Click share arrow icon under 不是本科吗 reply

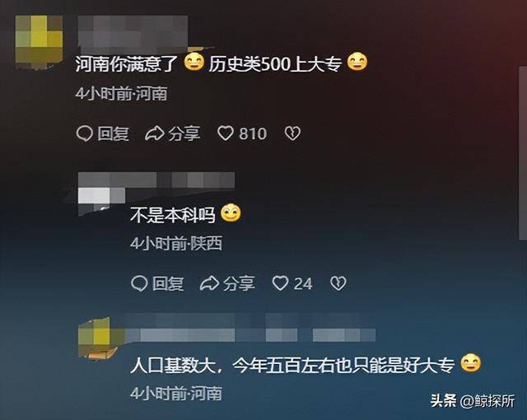(x=209, y=283)
